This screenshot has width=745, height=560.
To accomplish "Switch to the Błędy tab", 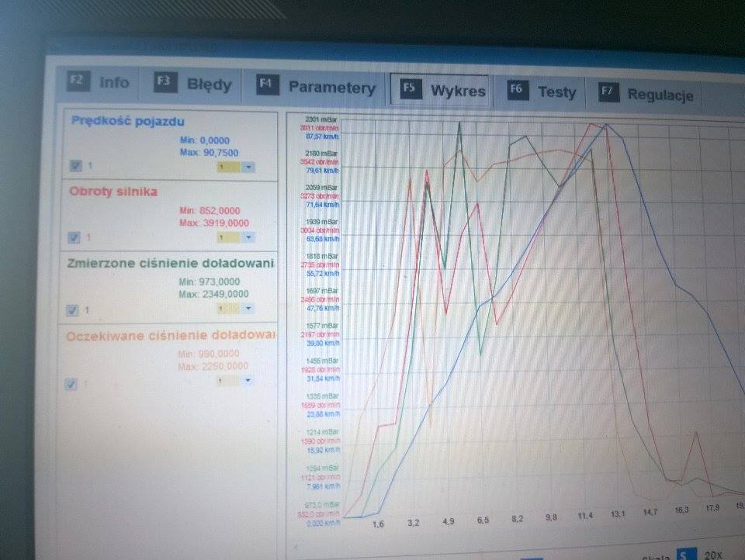I will [193, 83].
